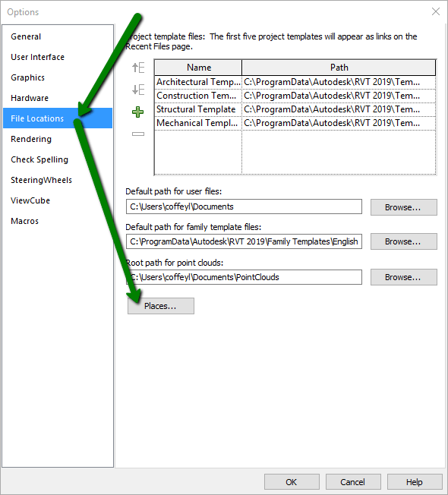The image size is (448, 495).
Task: Switch to Graphics options
Action: (58, 77)
